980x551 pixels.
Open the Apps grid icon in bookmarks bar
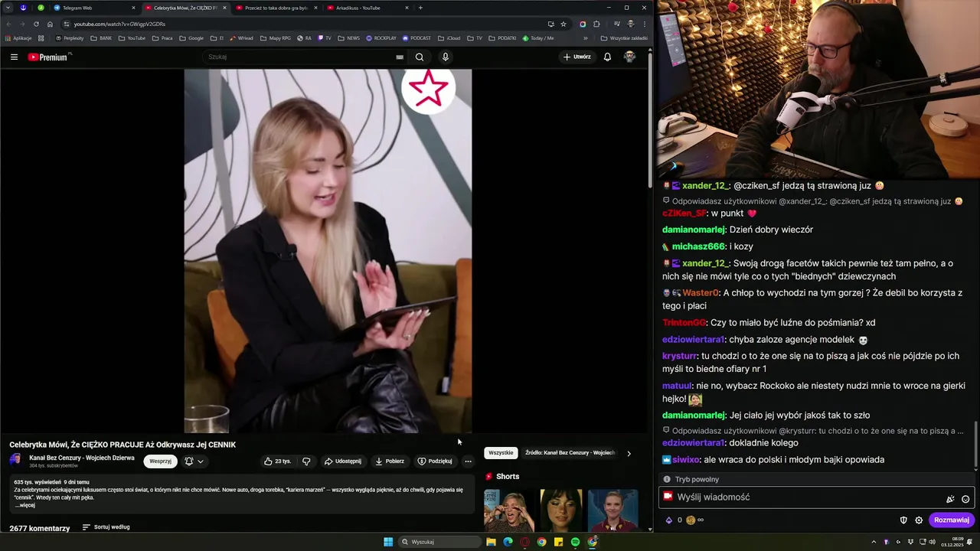coord(41,38)
